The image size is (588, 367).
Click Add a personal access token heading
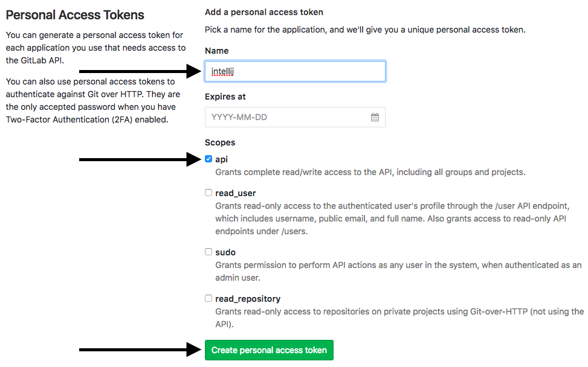[x=264, y=12]
